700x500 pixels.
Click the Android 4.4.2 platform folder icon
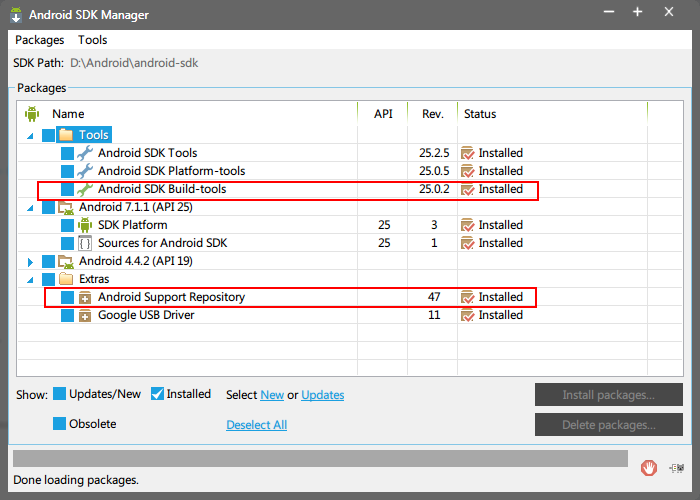[66, 262]
